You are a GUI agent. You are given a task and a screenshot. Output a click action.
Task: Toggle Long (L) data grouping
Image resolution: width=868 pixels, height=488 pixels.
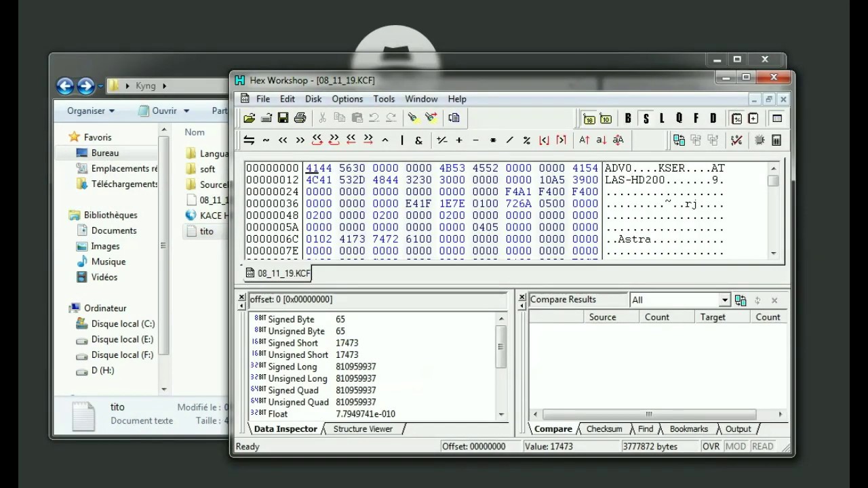pyautogui.click(x=662, y=119)
